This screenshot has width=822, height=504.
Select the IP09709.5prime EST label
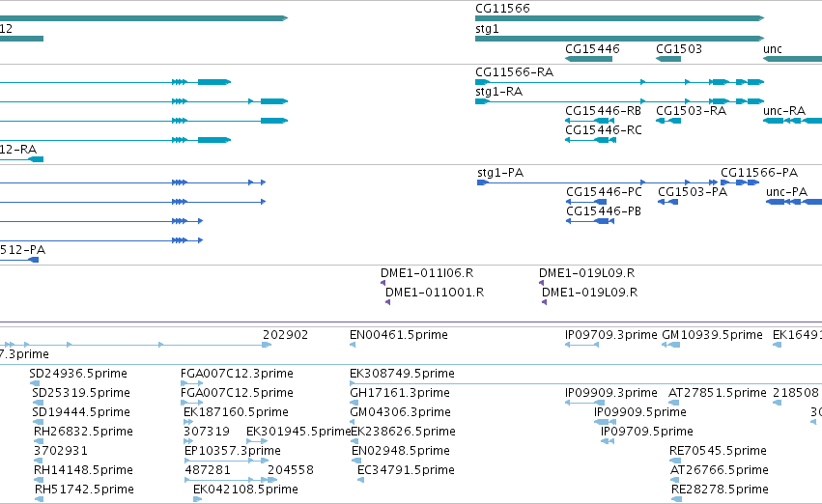click(x=647, y=433)
